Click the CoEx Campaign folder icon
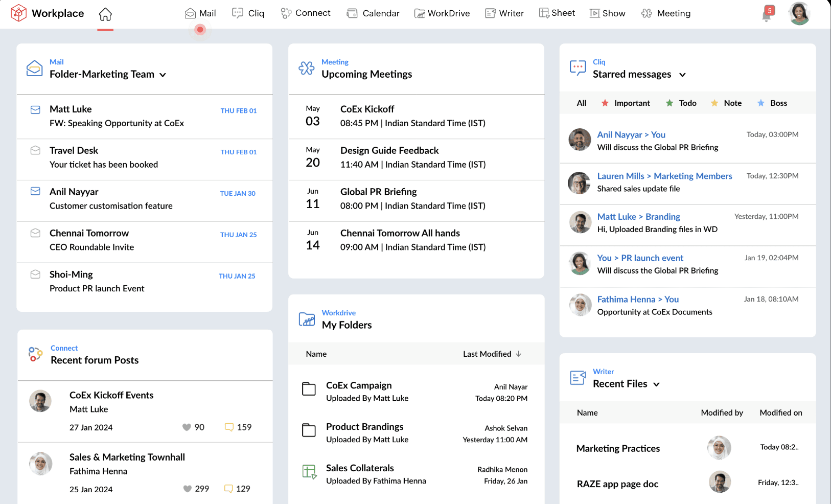 coord(309,389)
